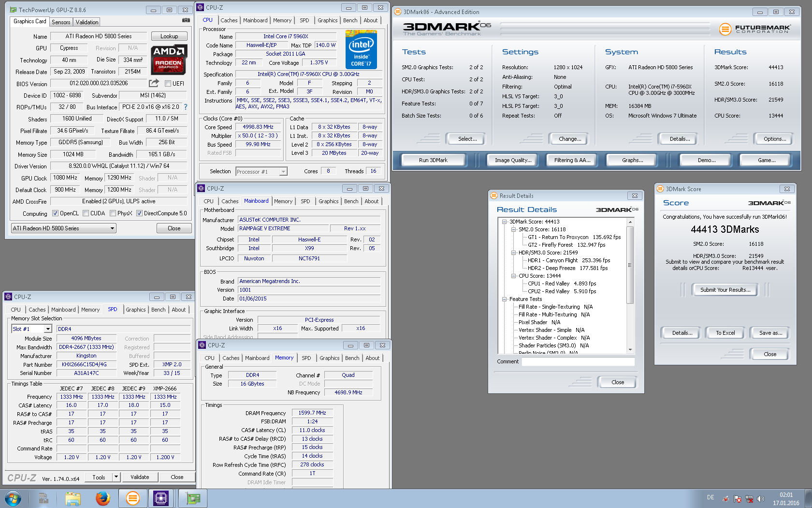Click the first red tray icon beside DE
This screenshot has height=508, width=812.
pos(726,499)
